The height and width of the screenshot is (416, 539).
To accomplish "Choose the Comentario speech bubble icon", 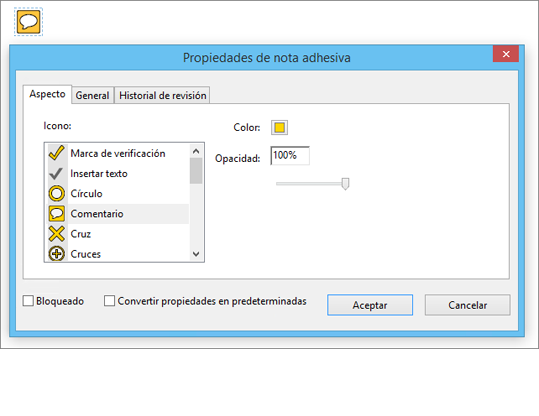I will coord(57,214).
